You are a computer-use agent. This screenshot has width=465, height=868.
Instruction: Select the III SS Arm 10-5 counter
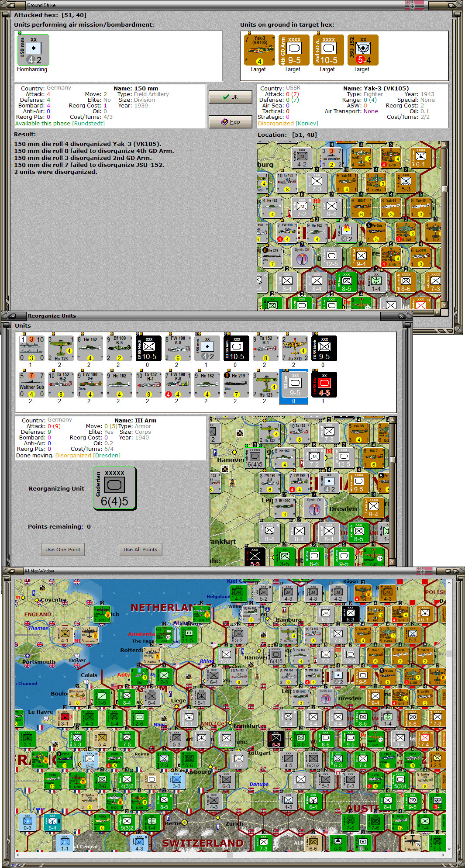pyautogui.click(x=236, y=348)
